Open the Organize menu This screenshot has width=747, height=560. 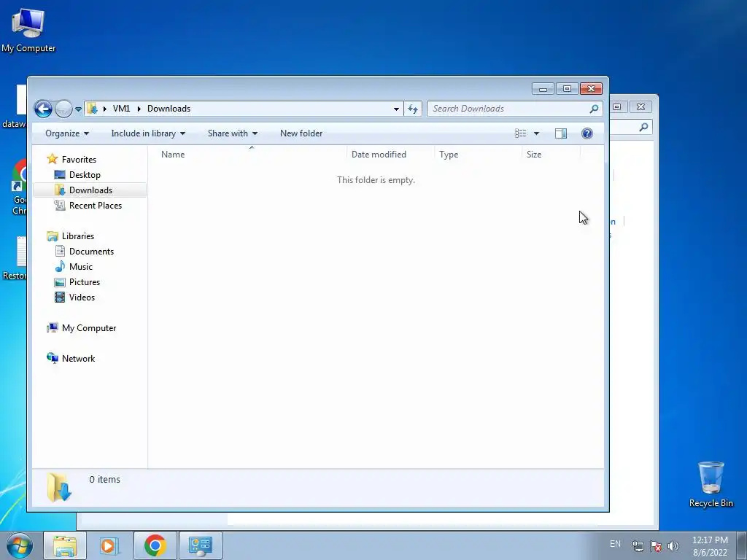(67, 133)
